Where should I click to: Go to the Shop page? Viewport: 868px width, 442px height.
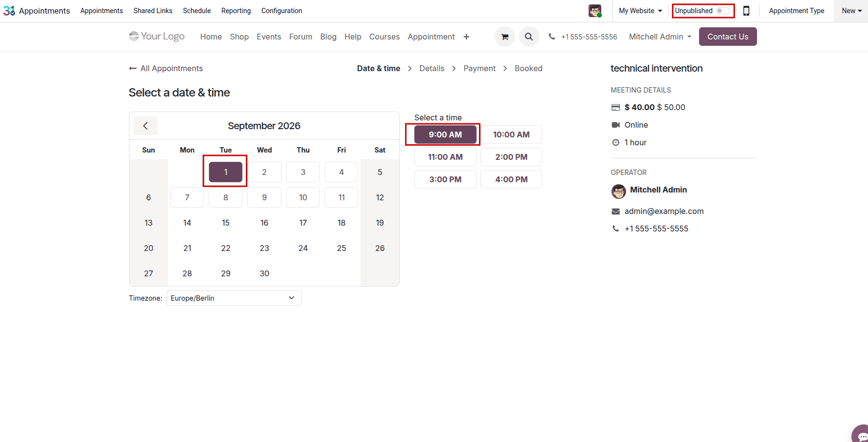239,37
